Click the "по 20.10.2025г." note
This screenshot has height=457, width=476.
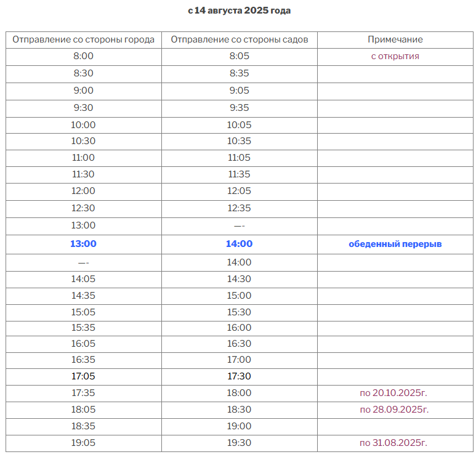pyautogui.click(x=395, y=393)
